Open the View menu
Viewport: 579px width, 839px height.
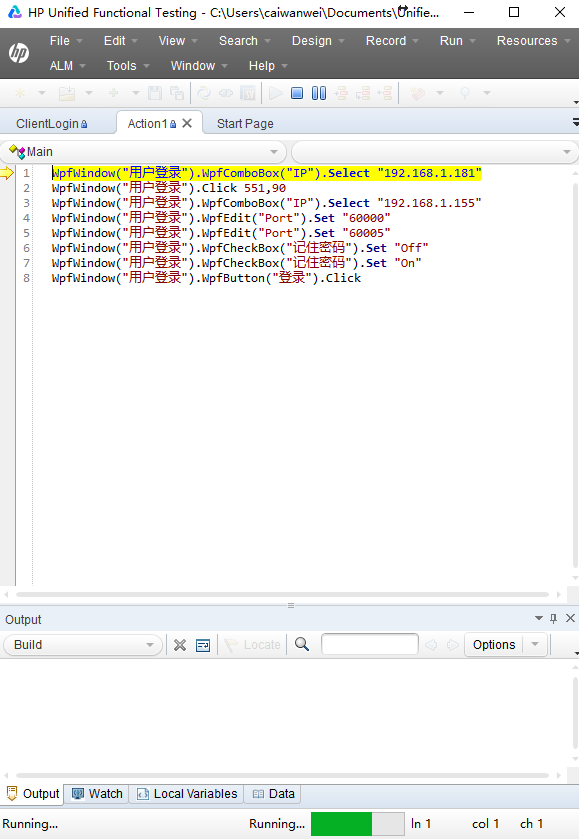178,41
